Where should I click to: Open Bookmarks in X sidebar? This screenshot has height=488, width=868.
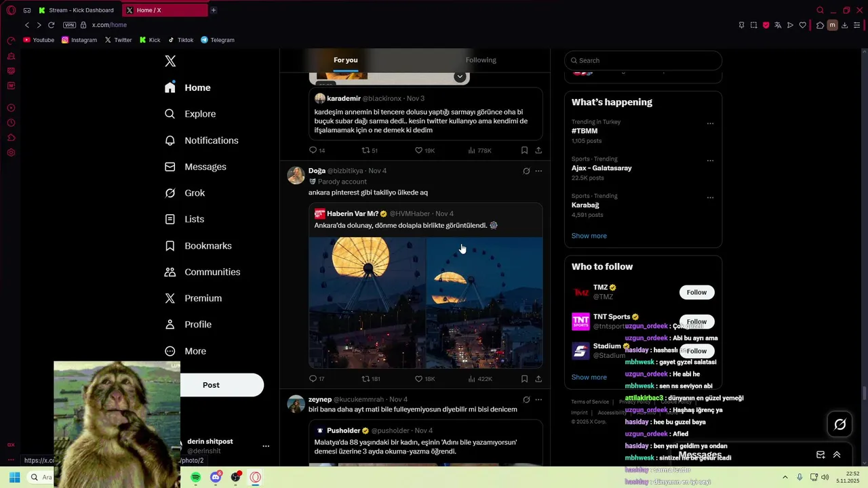click(199, 246)
